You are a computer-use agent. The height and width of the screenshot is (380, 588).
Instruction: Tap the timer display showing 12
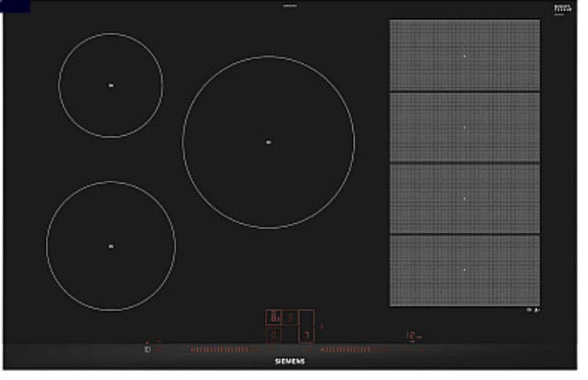click(411, 335)
